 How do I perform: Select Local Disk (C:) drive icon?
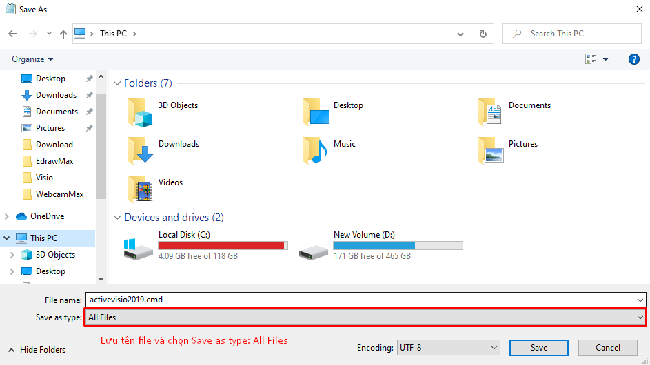(138, 248)
